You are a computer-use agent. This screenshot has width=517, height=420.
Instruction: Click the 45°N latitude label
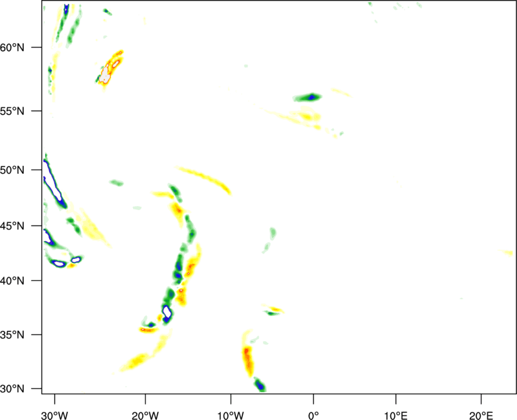pyautogui.click(x=12, y=226)
